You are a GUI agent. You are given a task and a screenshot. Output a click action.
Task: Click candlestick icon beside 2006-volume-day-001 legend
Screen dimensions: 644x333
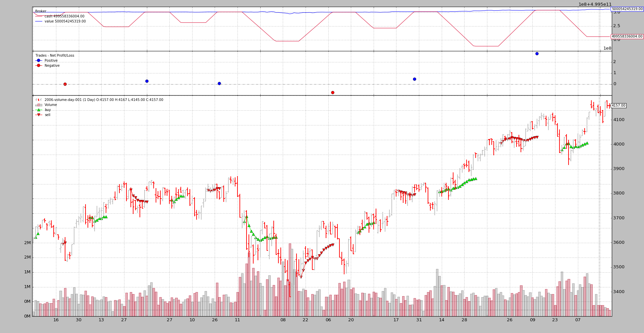coord(39,100)
